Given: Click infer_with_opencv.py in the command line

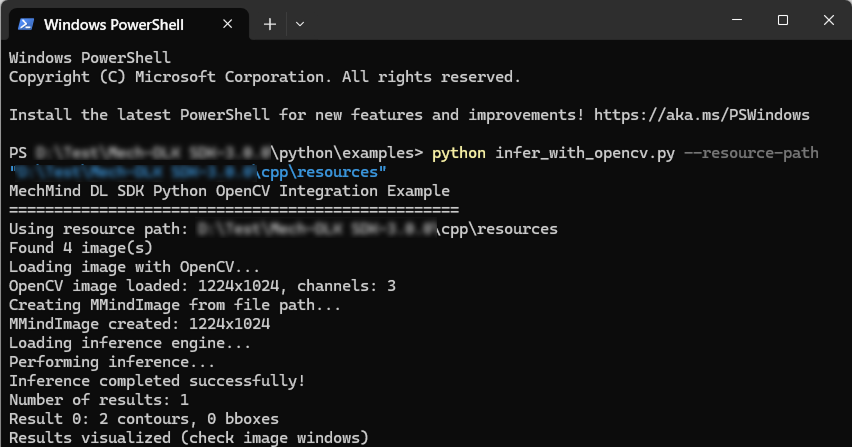Looking at the screenshot, I should pos(585,153).
